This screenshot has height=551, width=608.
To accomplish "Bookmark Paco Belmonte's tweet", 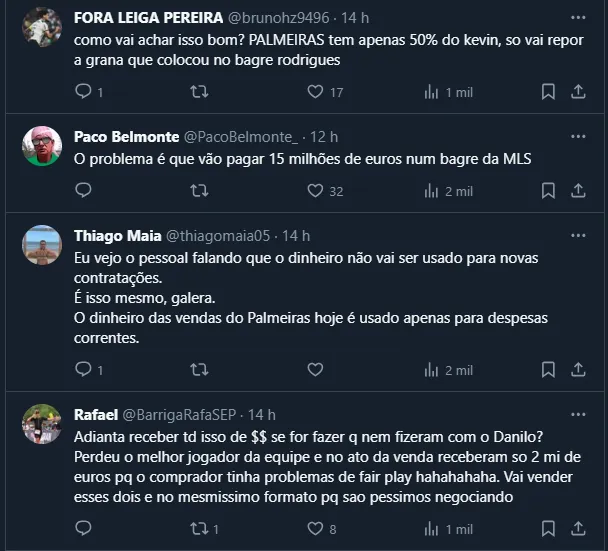I will (548, 190).
